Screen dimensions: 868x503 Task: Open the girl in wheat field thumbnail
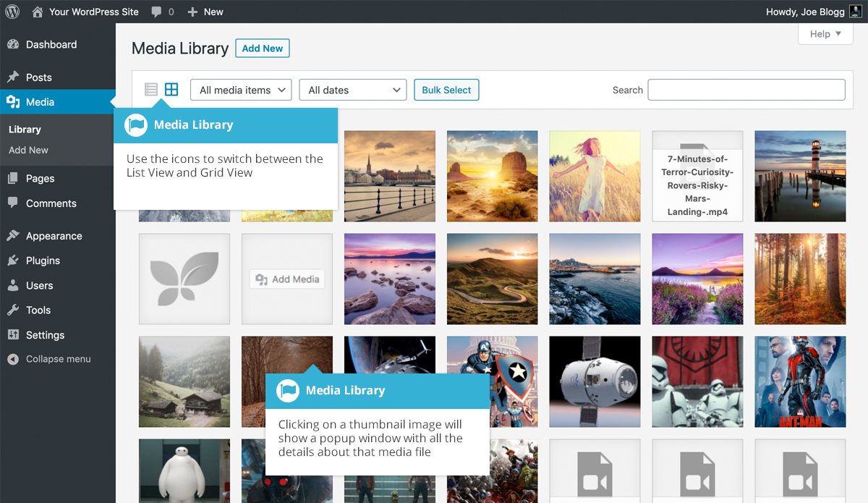(x=595, y=176)
